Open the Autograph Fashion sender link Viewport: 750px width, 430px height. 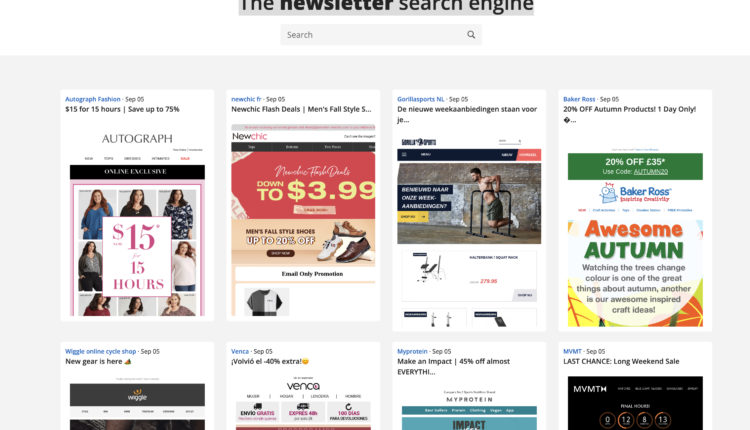[93, 99]
